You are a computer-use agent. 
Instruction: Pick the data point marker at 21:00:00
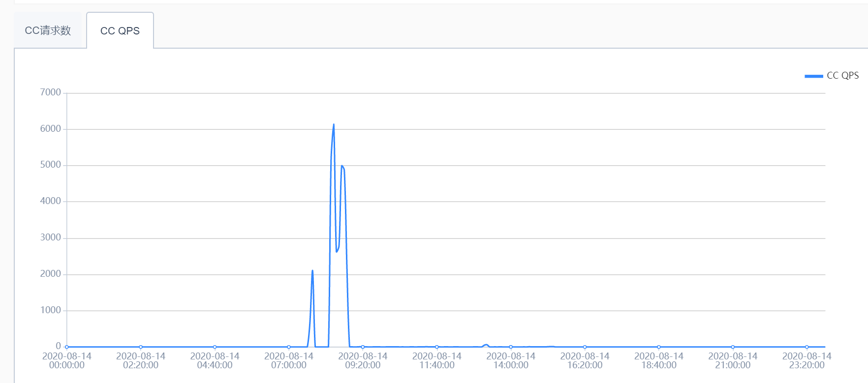[x=733, y=347]
